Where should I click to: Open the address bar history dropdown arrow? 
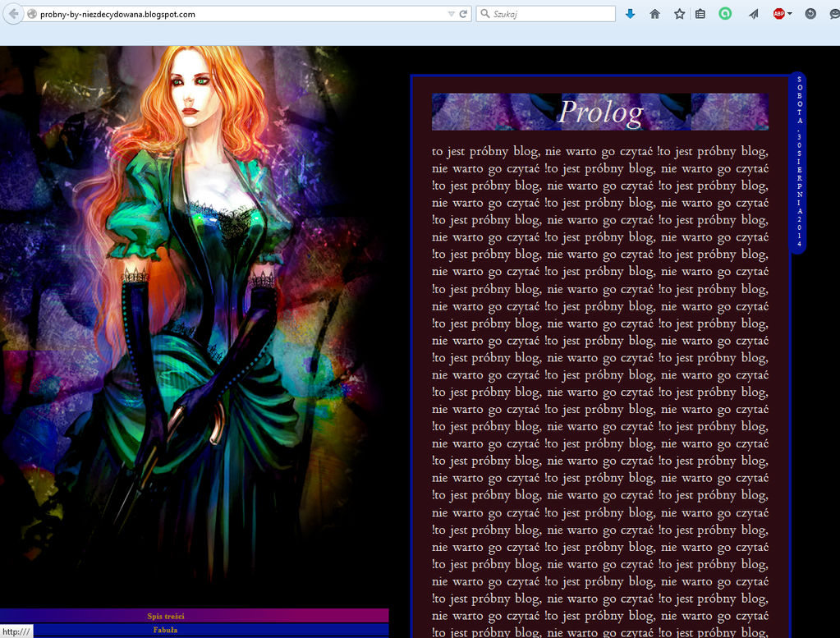451,14
